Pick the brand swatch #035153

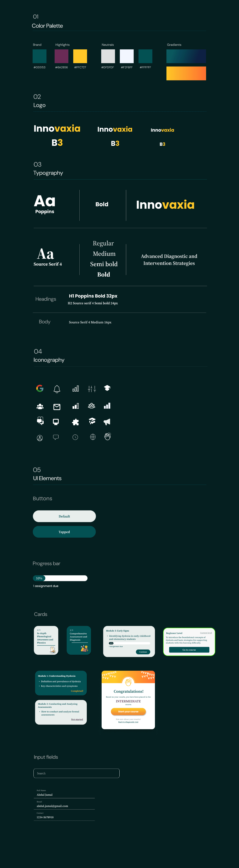tap(39, 56)
